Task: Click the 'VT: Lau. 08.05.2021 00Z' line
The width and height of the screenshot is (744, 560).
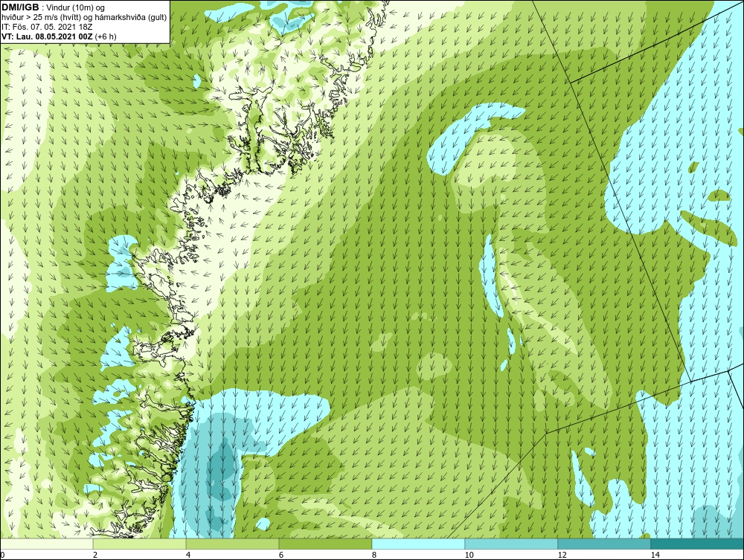Action: (59, 36)
